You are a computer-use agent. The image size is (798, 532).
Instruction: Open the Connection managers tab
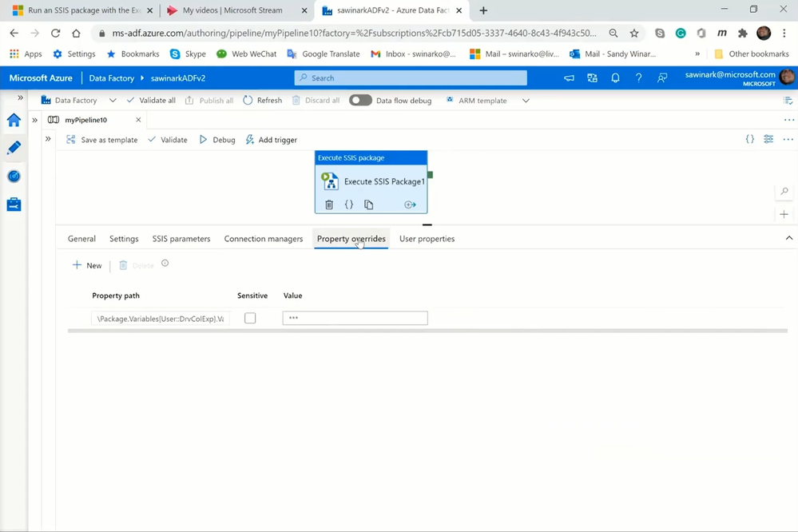coord(263,239)
